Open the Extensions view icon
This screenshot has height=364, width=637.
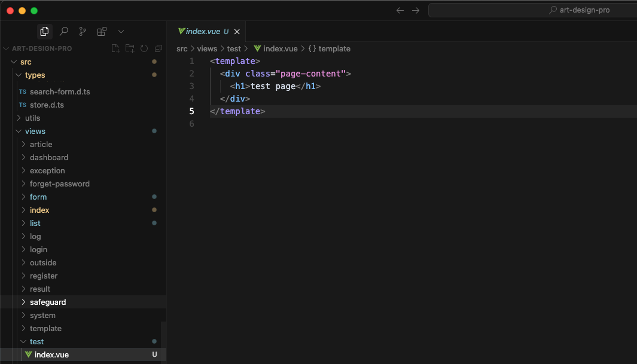(x=102, y=31)
